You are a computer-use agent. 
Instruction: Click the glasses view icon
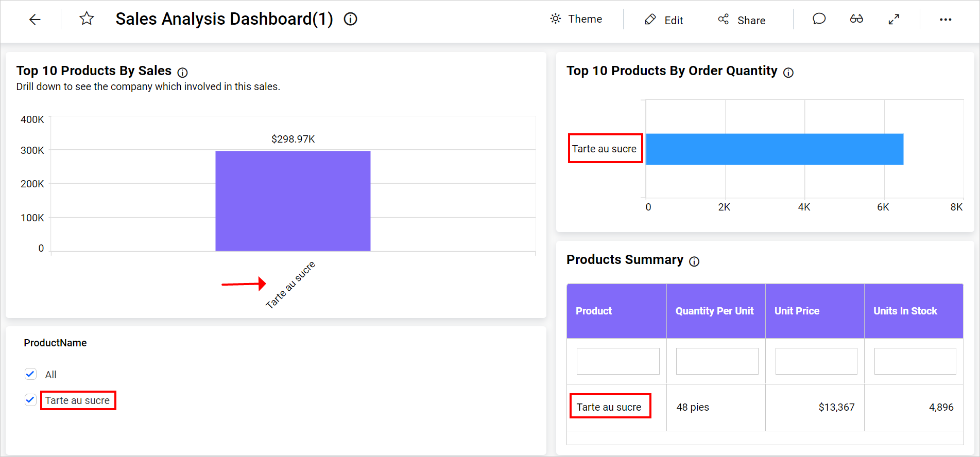click(x=856, y=19)
